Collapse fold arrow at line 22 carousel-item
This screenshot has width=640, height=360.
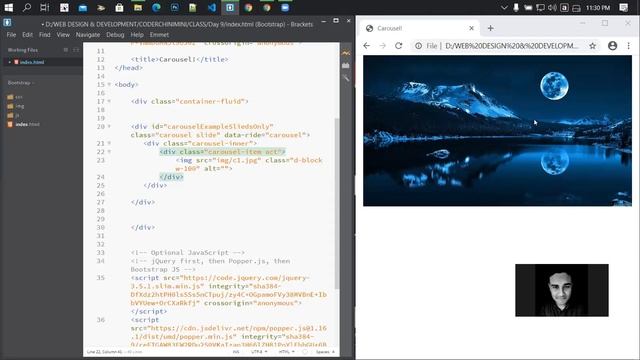coord(109,152)
